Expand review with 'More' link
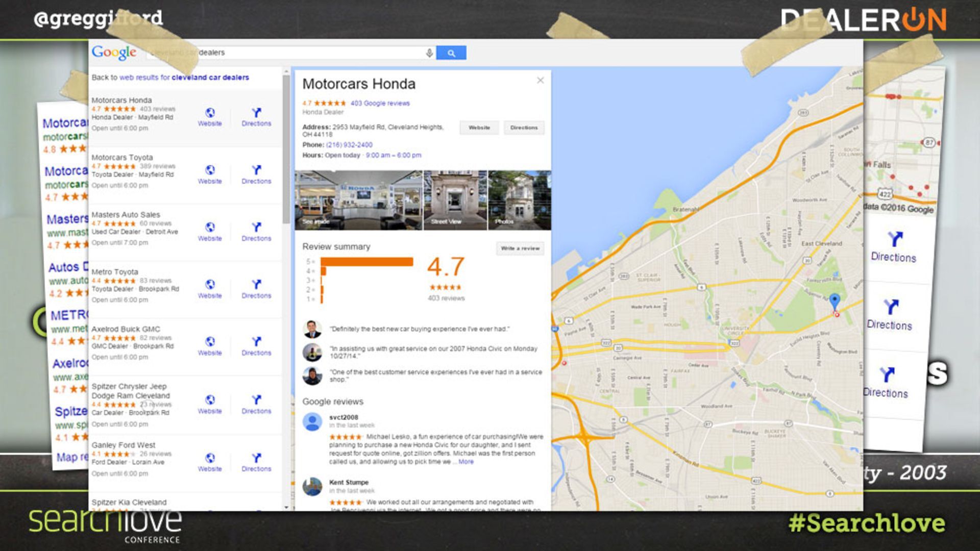 click(x=466, y=462)
